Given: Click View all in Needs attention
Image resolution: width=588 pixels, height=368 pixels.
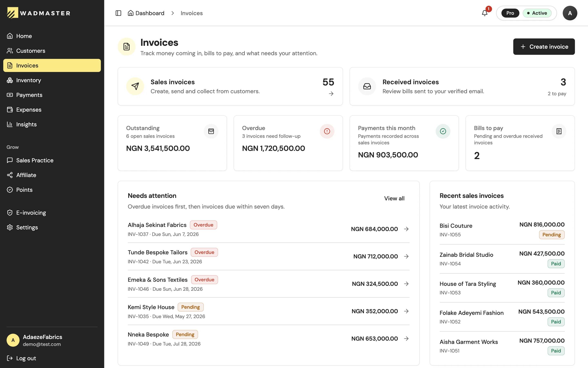Looking at the screenshot, I should coord(394,198).
